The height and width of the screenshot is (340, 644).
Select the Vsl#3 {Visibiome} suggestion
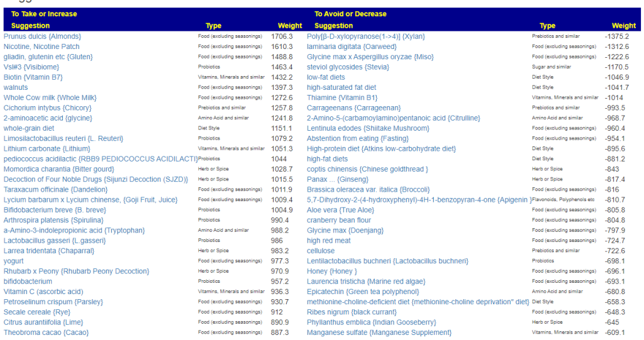pos(31,67)
